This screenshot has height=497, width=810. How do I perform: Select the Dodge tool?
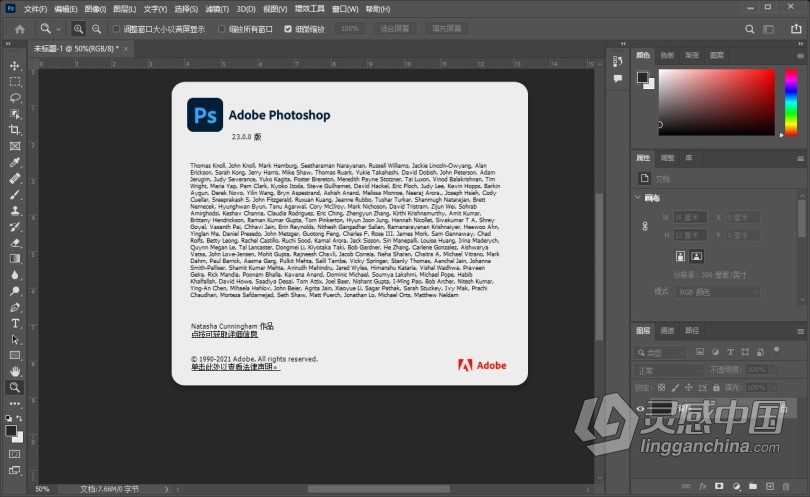(x=14, y=291)
